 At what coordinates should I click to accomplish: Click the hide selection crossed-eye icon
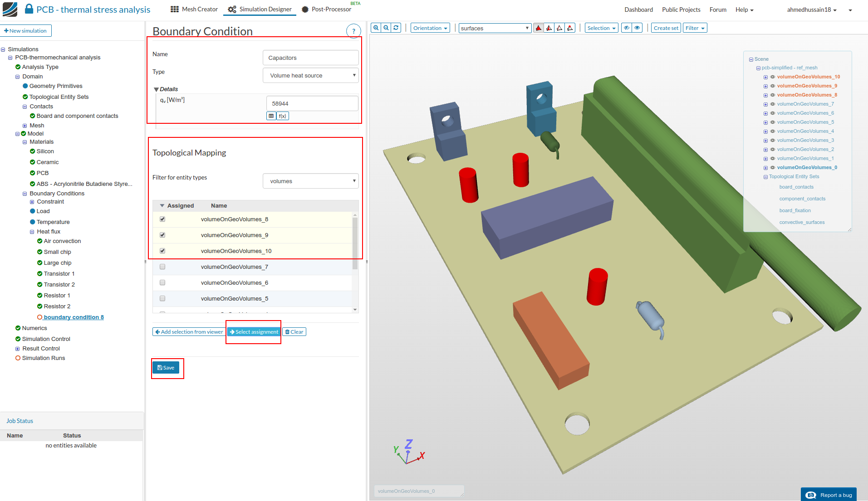pos(627,28)
